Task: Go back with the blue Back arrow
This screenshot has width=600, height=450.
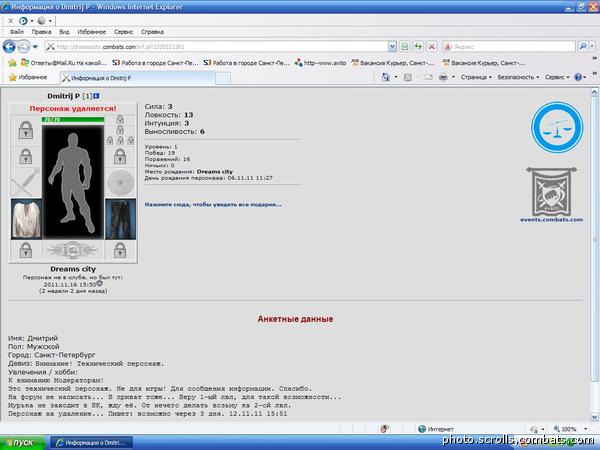Action: (x=9, y=46)
